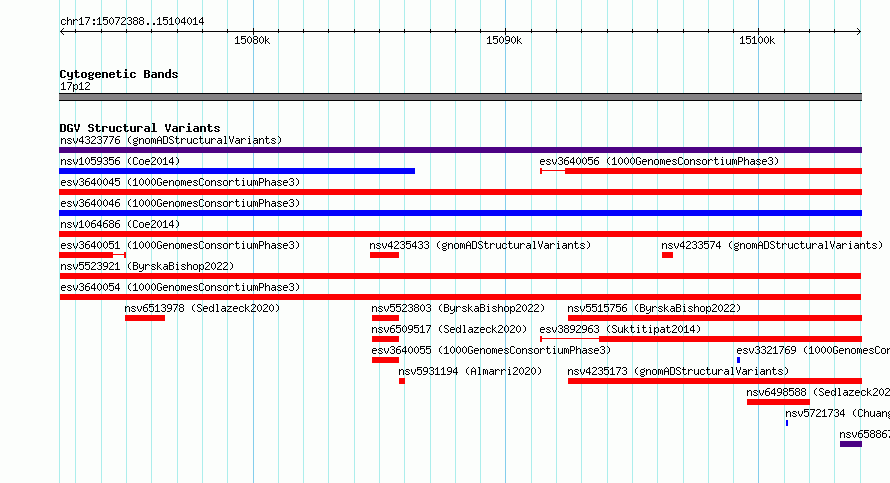
Task: Click the red nsv1064686 variant bar
Action: click(x=460, y=234)
